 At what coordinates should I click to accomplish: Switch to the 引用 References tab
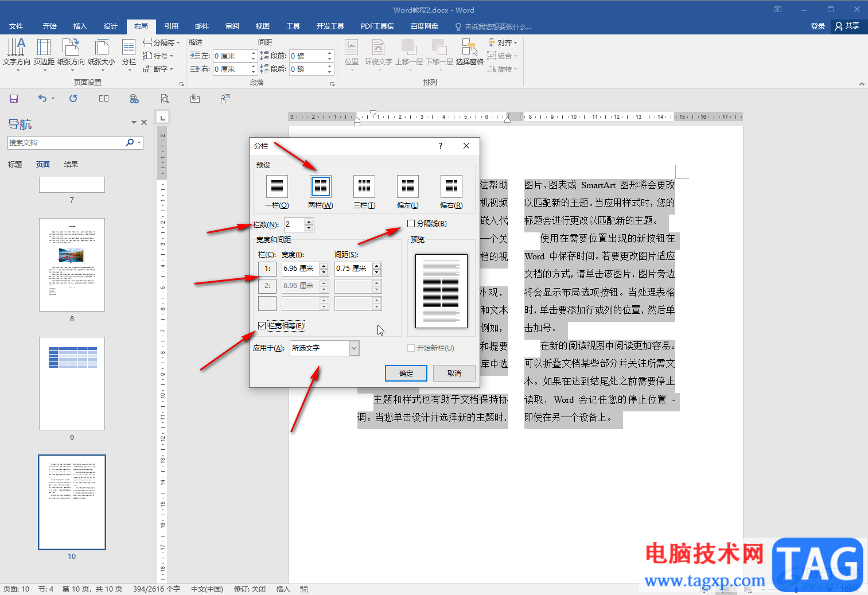click(172, 26)
